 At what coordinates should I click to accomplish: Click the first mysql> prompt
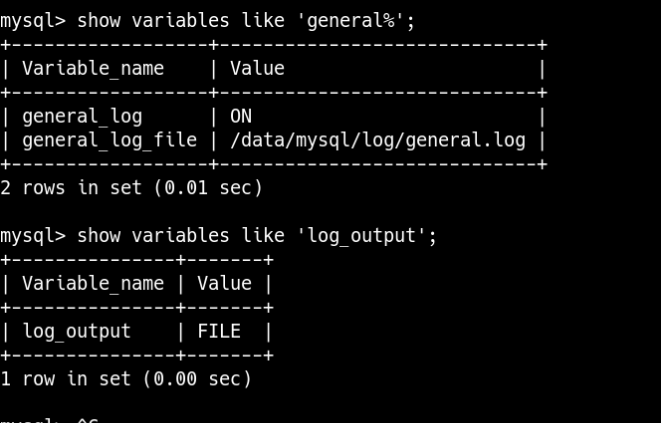pyautogui.click(x=33, y=18)
